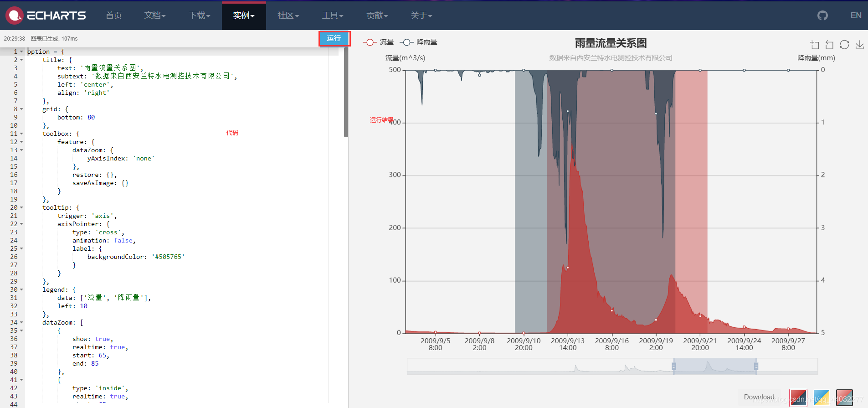
Task: Click the 'saveAsImage: {}' code line
Action: click(x=100, y=183)
